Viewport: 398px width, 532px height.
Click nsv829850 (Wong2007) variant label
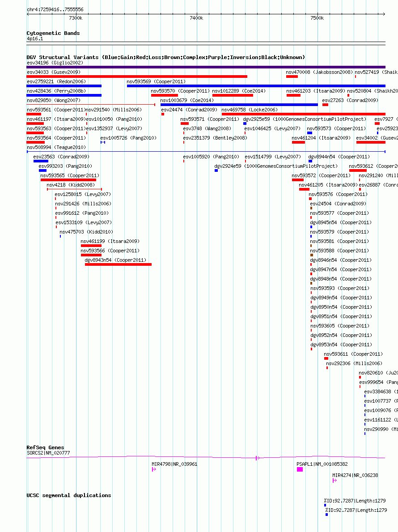tap(54, 100)
